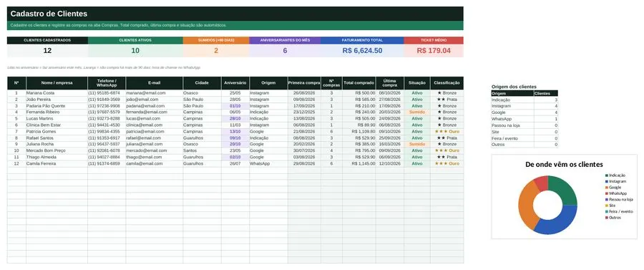The width and height of the screenshot is (644, 270).
Task: Click the email cell rafael@email.com
Action: [x=155, y=138]
